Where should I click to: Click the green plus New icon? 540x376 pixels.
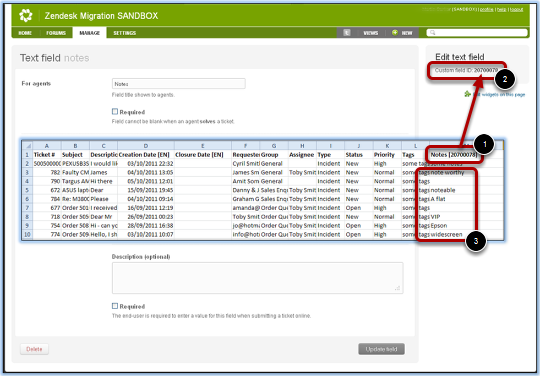tap(395, 32)
